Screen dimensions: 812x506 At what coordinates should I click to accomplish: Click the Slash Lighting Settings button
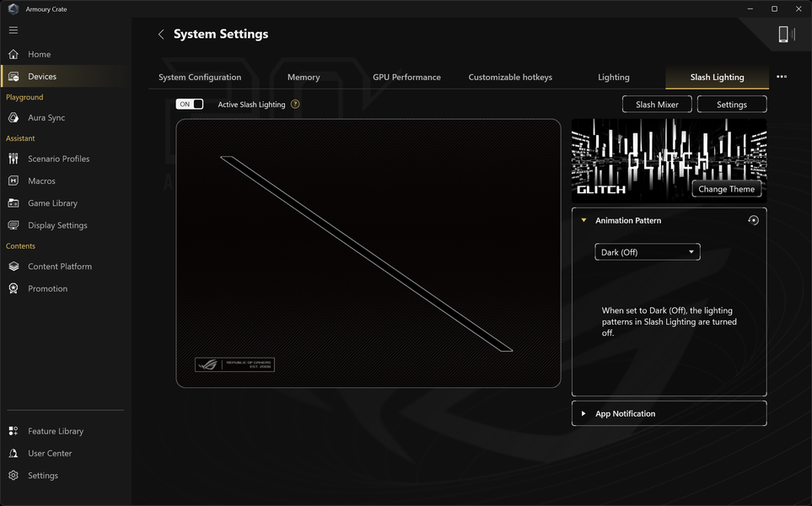click(732, 104)
